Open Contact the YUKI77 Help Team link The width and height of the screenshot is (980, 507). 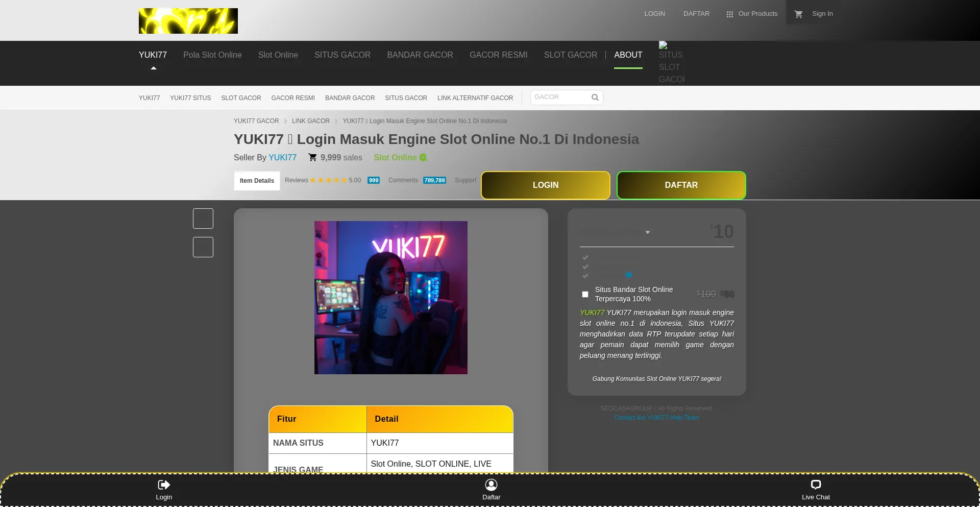656,418
